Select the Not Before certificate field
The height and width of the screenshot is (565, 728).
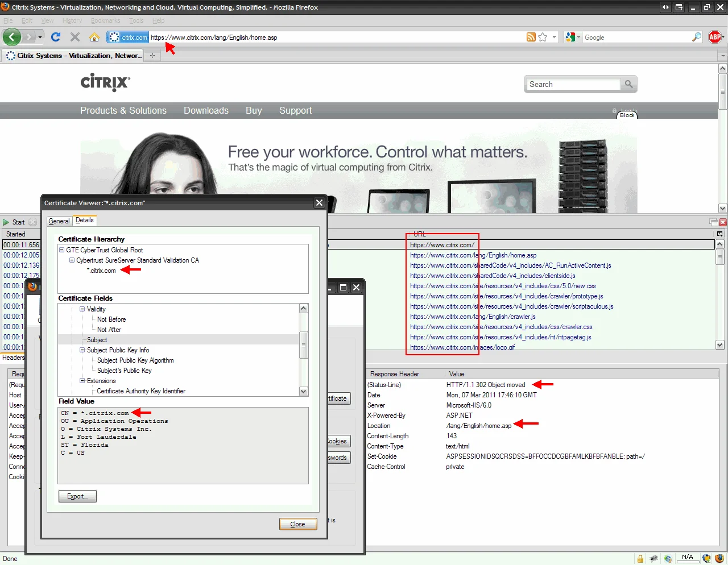111,319
